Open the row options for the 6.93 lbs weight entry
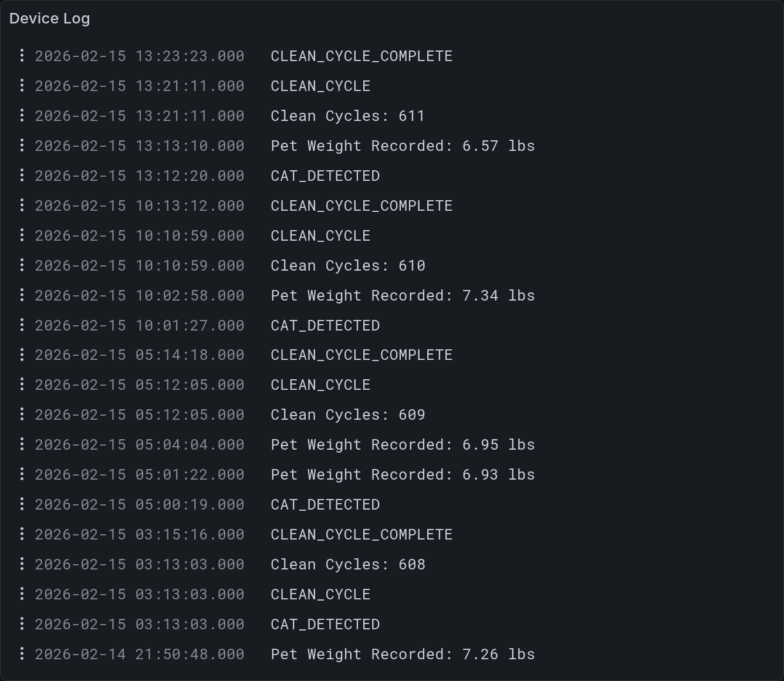784x681 pixels. [22, 474]
